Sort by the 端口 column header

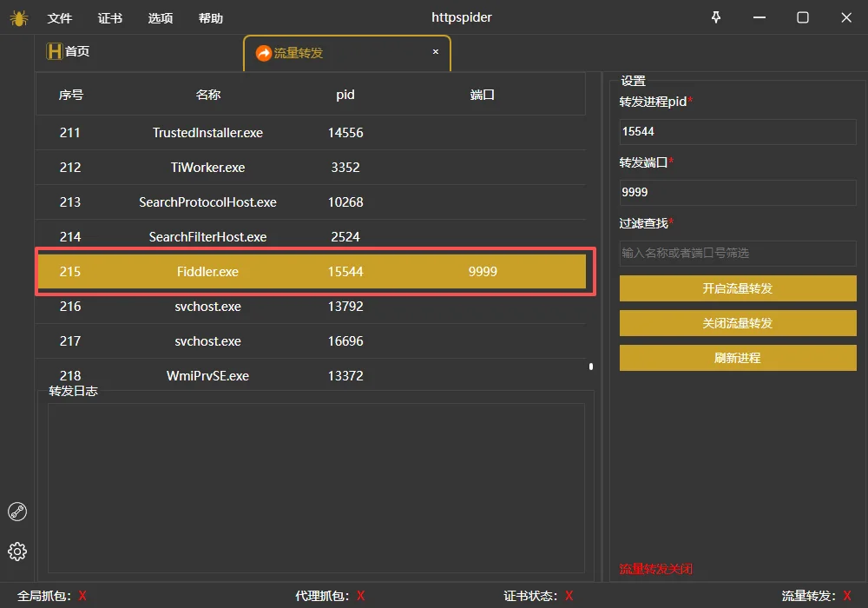482,95
